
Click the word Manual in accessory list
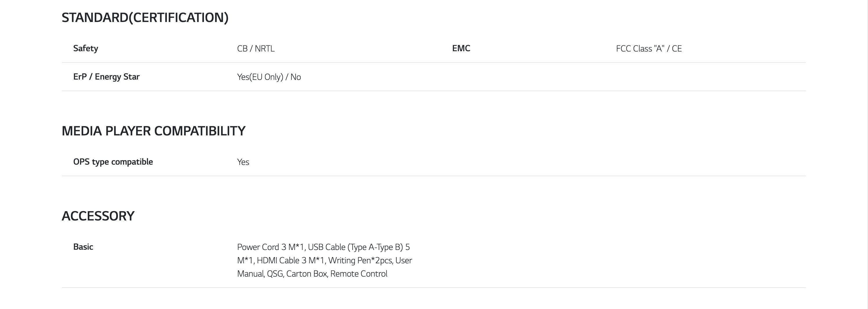250,274
